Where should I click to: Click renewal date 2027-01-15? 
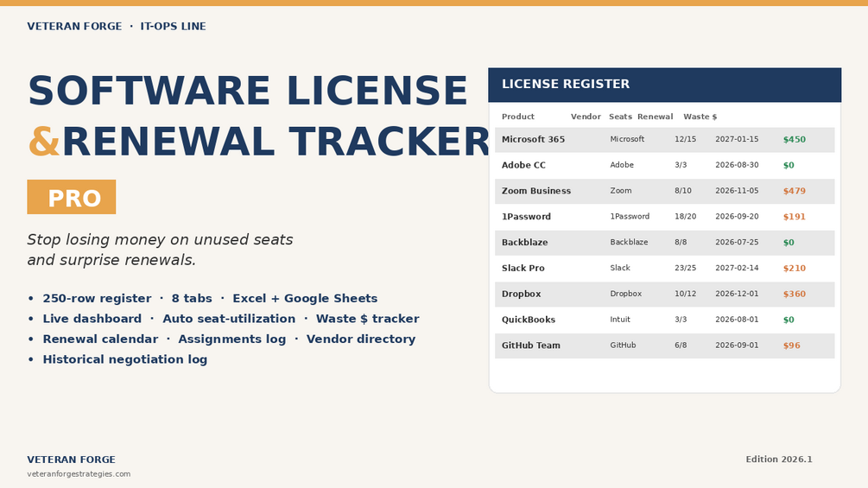(737, 139)
